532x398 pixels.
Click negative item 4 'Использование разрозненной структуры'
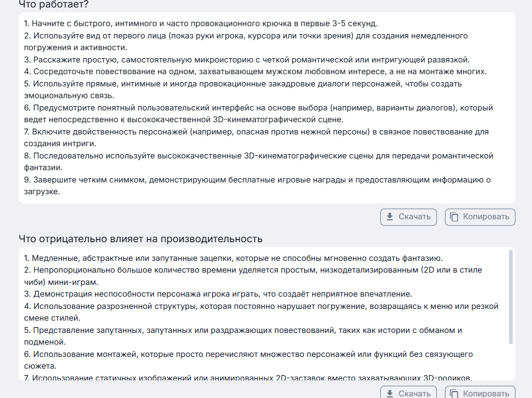click(x=261, y=312)
